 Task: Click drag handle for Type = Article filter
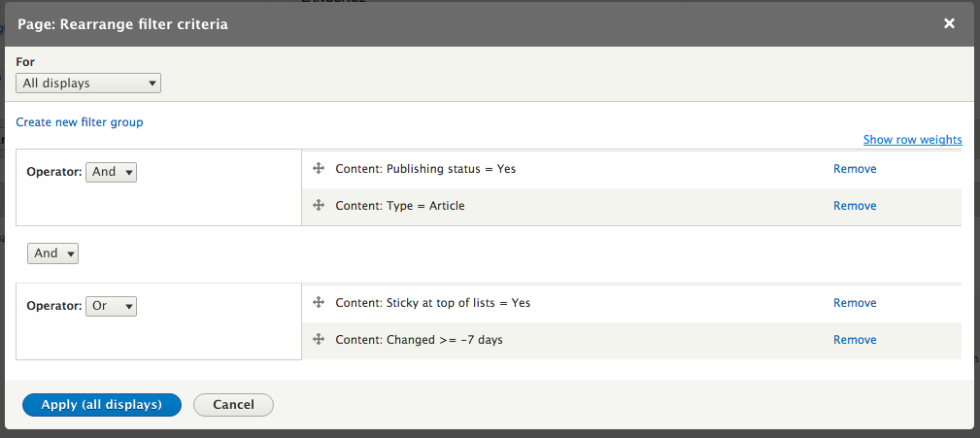pos(318,206)
